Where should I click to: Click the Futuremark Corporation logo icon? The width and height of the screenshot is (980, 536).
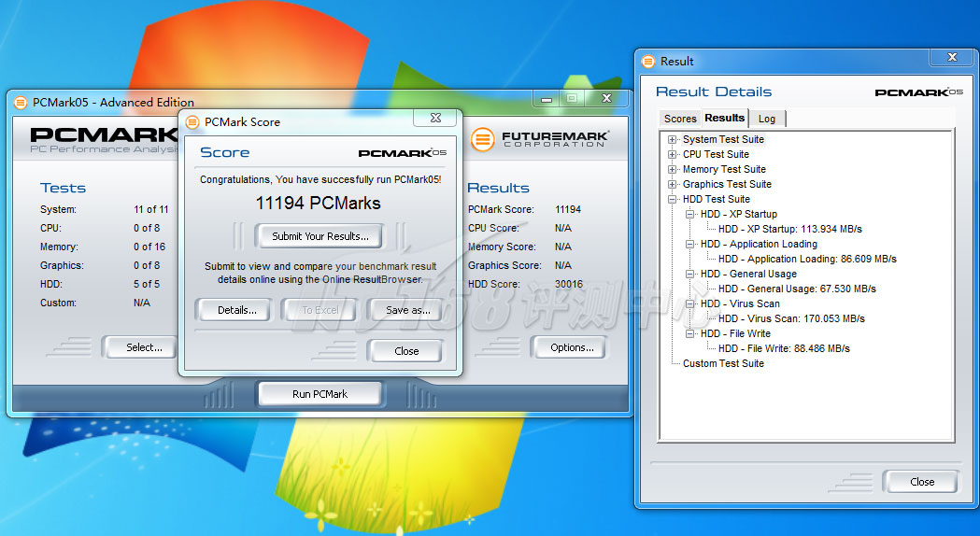pyautogui.click(x=482, y=139)
